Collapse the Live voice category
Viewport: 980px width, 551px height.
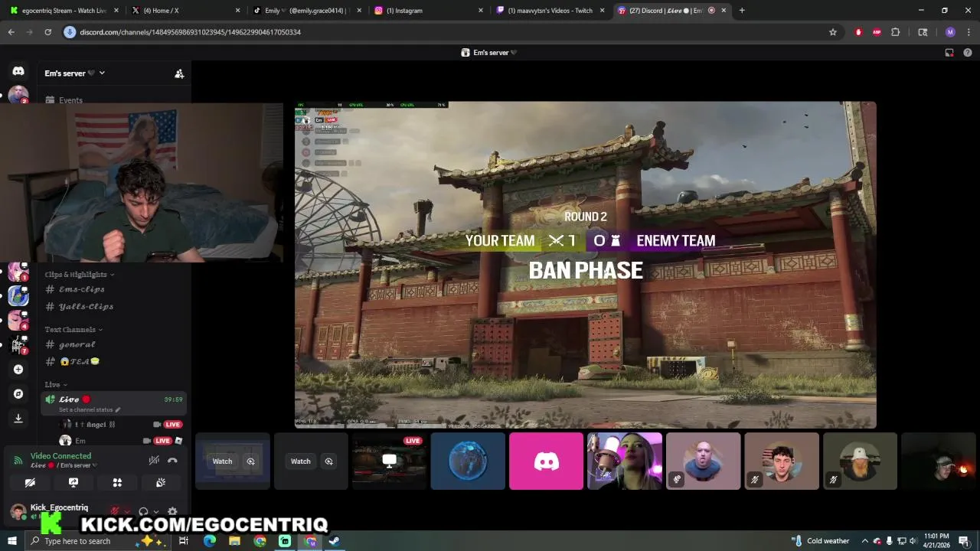click(x=56, y=385)
